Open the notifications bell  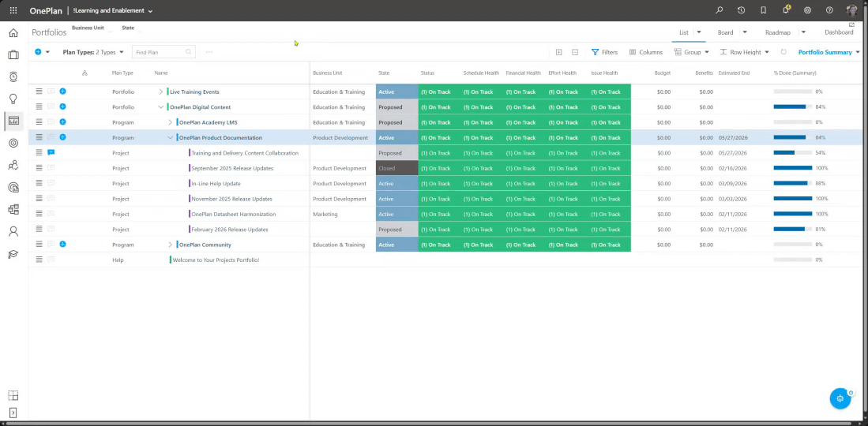tap(785, 10)
